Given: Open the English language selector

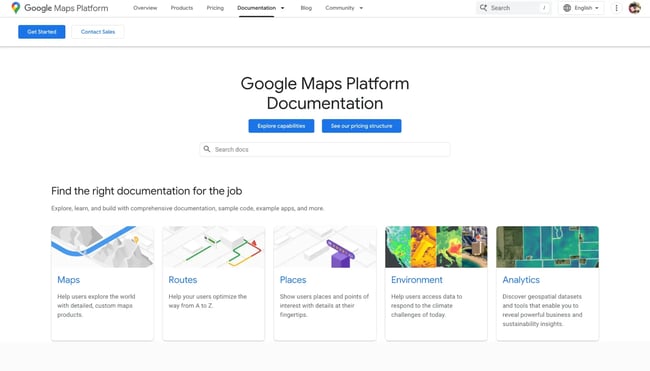Looking at the screenshot, I should click(x=581, y=8).
